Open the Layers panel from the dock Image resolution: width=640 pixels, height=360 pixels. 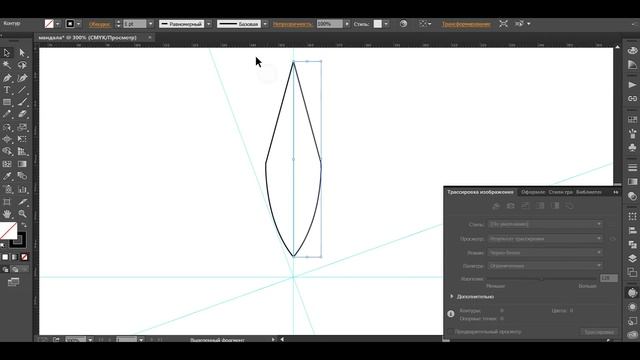coord(632,258)
